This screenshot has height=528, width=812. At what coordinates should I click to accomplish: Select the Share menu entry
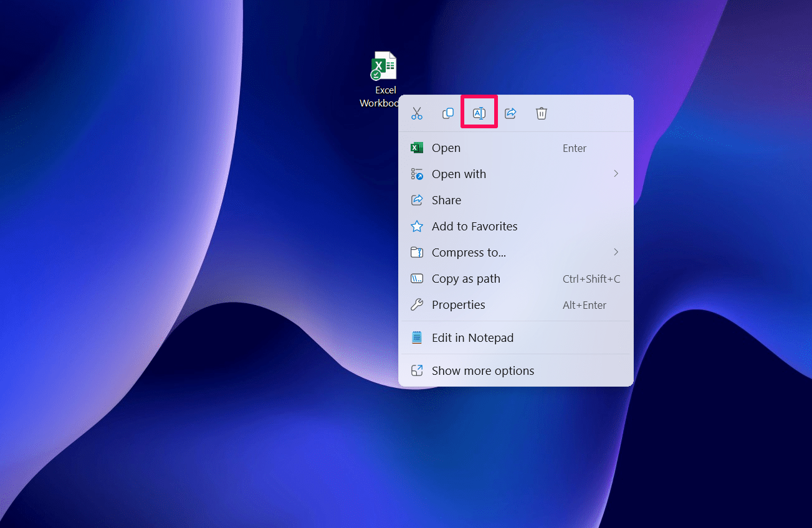coord(516,200)
